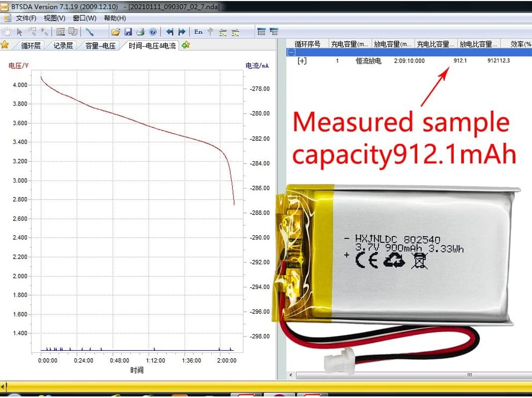The image size is (532, 398).
Task: Save the current data with the disk icon
Action: click(128, 31)
